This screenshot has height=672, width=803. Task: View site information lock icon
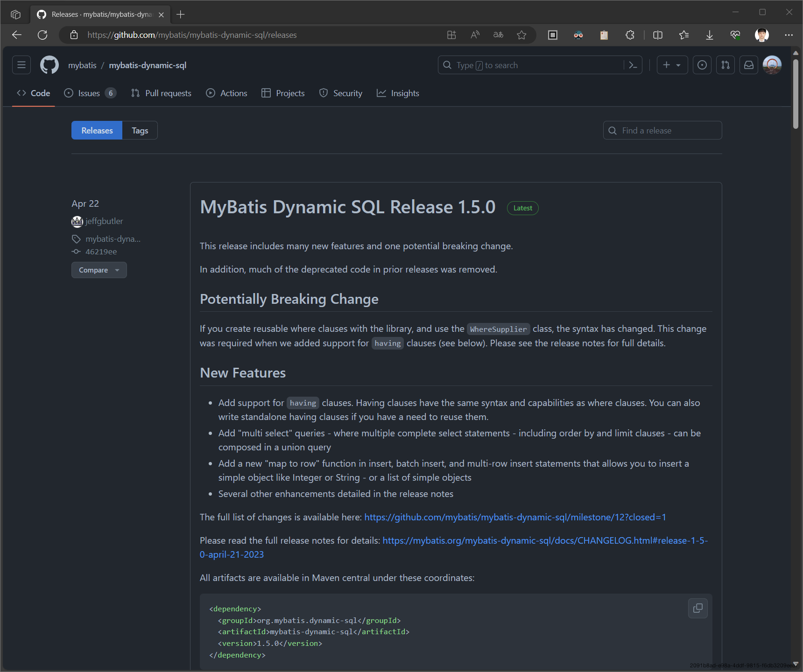(74, 35)
